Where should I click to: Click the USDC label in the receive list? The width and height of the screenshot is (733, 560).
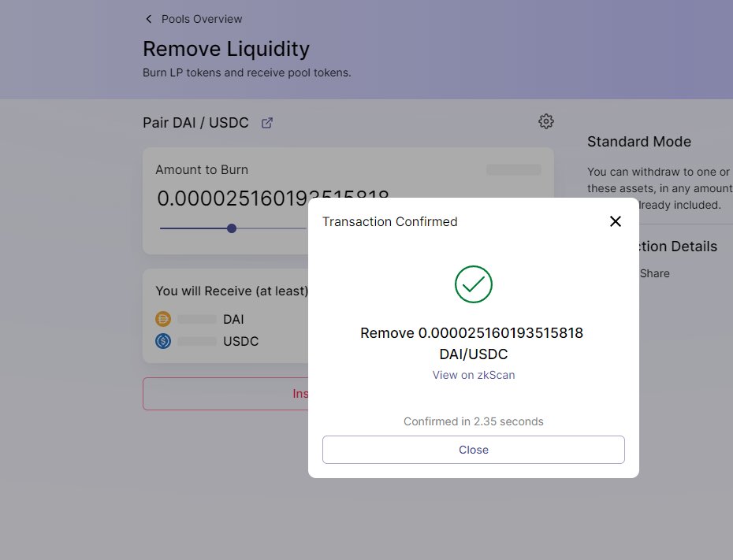(240, 341)
